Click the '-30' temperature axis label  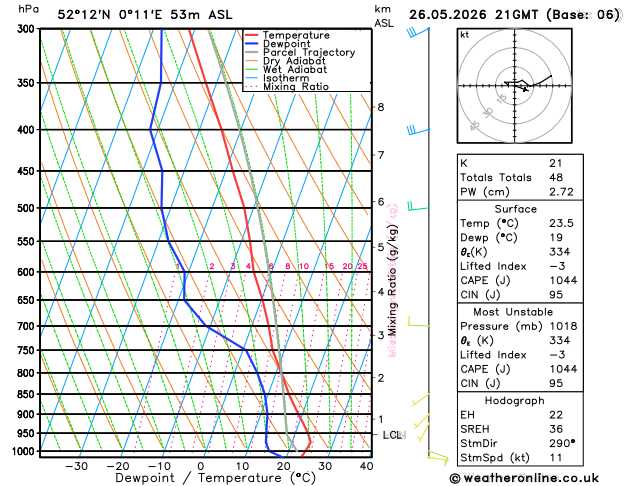pos(77,466)
